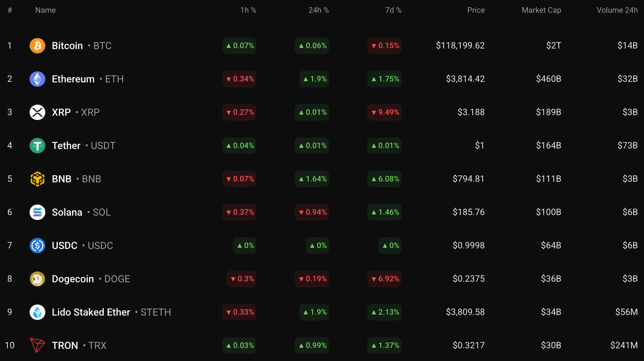Click Ethereum's green 24h percentage badge
The image size is (644, 361).
(314, 79)
